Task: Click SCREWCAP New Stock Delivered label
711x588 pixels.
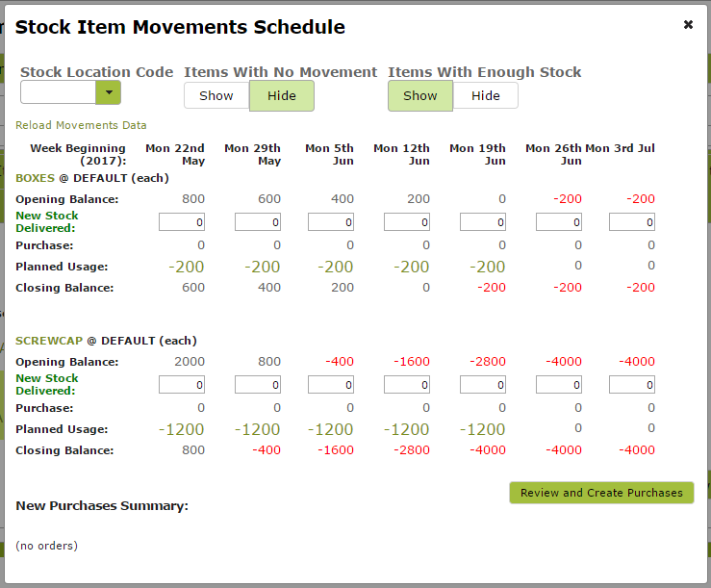Action: 47,384
